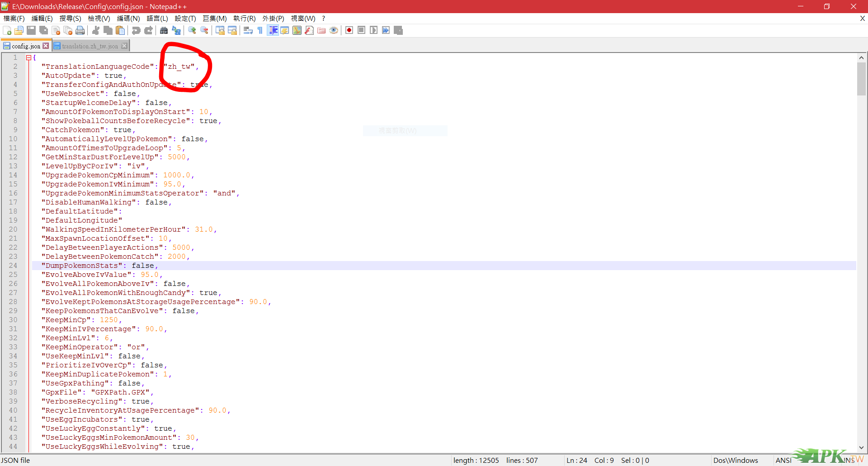Redo the edit via toolbar

[x=148, y=30]
